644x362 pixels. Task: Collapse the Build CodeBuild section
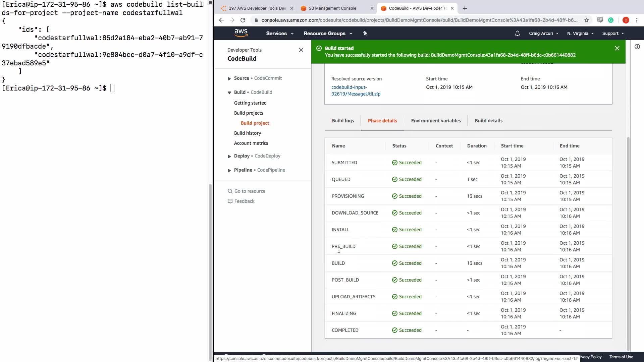point(229,93)
